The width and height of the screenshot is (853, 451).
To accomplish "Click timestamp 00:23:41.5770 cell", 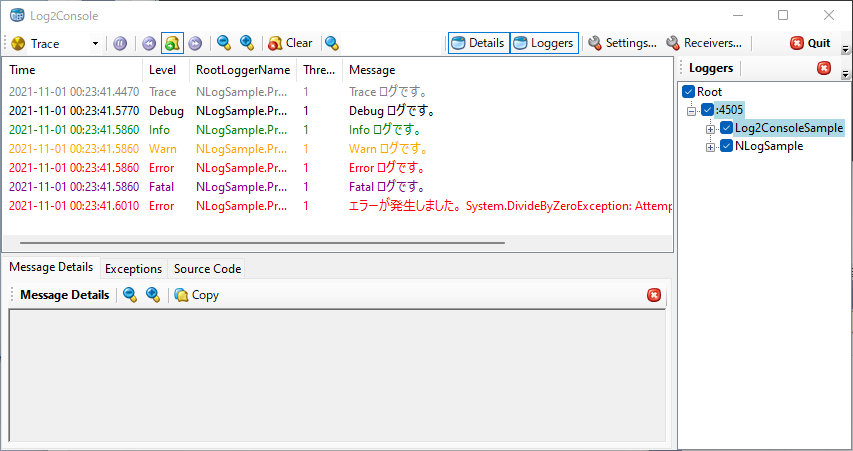I will pos(74,110).
